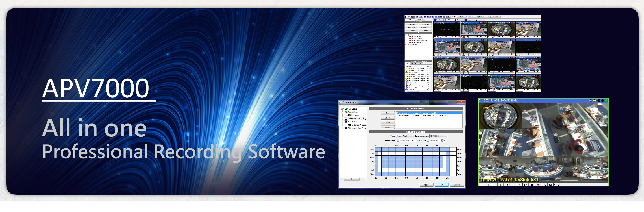Start recording with the red record button
The image size is (644, 212).
pyautogui.click(x=538, y=185)
